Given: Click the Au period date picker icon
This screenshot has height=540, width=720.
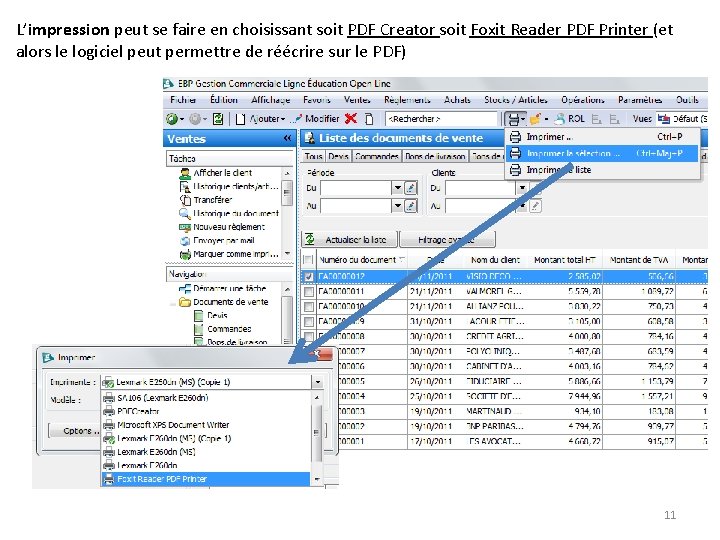Looking at the screenshot, I should coord(411,206).
